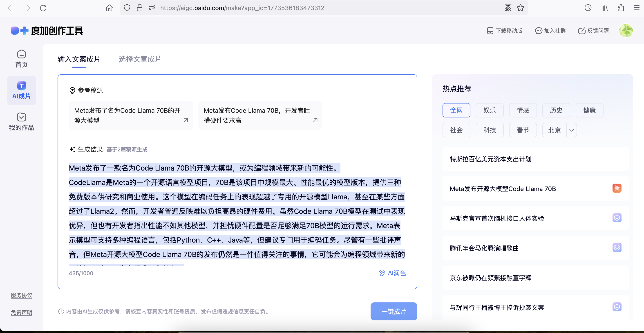Select the 春节 hot topic category
Viewport: 644px width, 333px height.
pos(523,130)
